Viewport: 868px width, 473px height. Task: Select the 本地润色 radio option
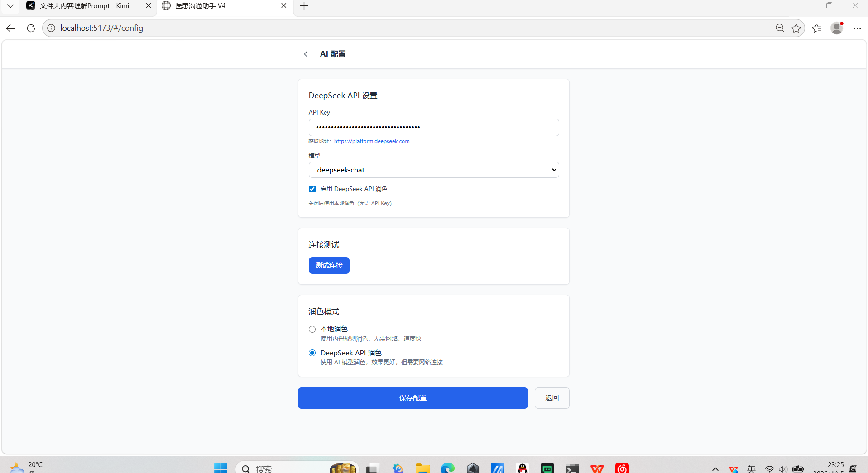pos(312,329)
